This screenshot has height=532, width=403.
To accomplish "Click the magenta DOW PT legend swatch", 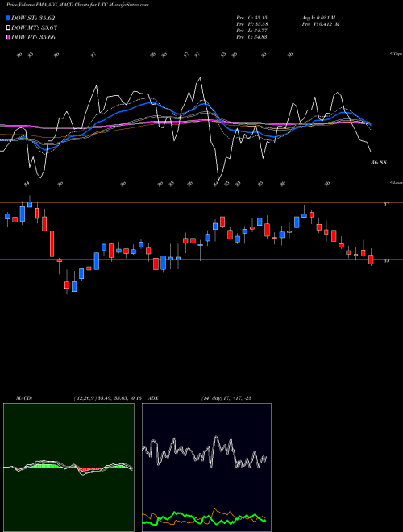I will coord(9,37).
